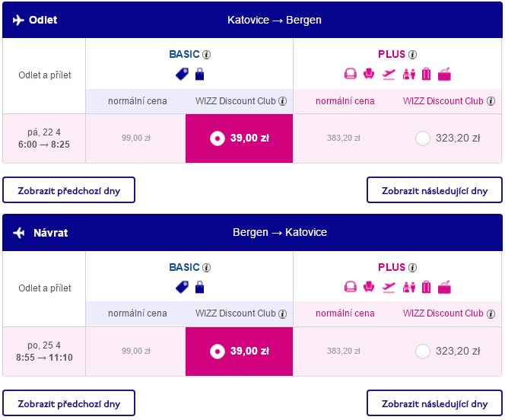Click the info icon next to BASIC in Odlet
505x420 pixels.
[x=206, y=55]
